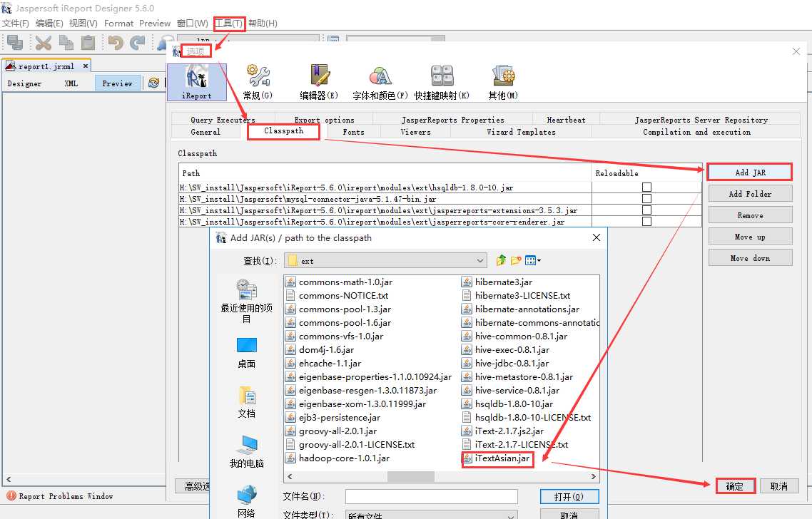The height and width of the screenshot is (519, 812).
Task: Switch to the Query Executers tab
Action: click(x=223, y=120)
